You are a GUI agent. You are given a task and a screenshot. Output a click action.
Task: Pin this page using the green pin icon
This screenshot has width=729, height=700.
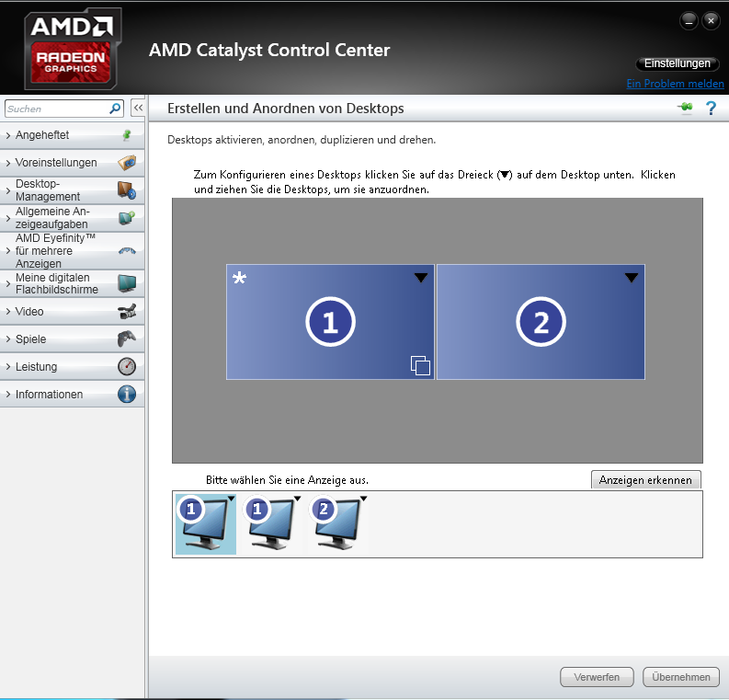[685, 108]
